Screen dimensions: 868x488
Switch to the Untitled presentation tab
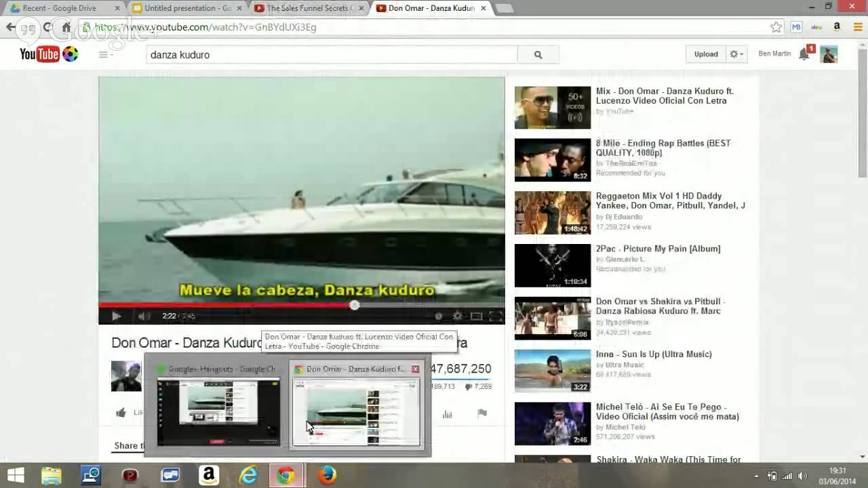pos(187,8)
